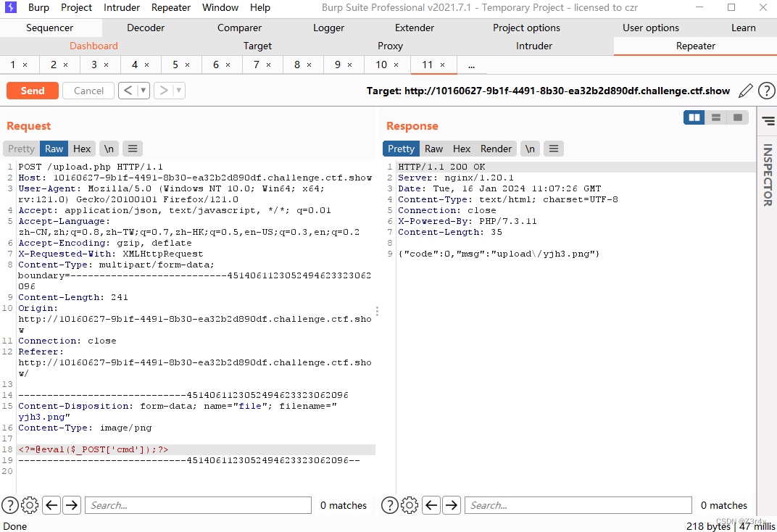Open Repeater help question mark icon
The height and width of the screenshot is (532, 777).
(x=766, y=91)
